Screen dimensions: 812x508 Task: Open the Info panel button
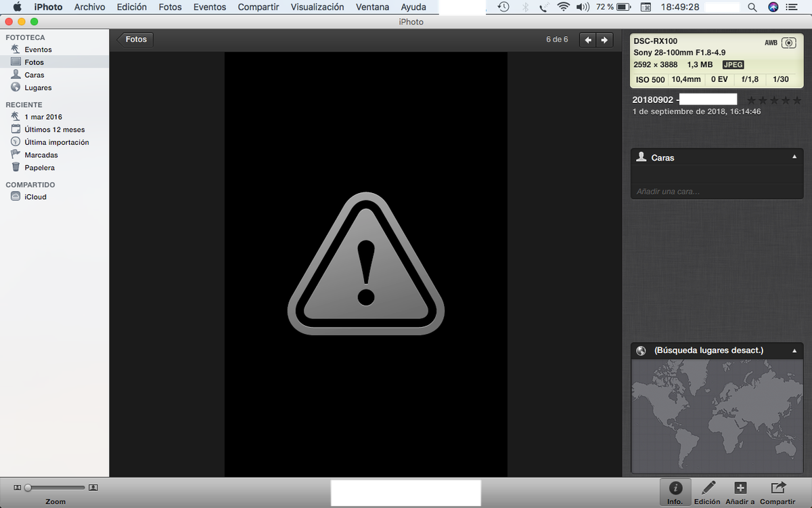coord(675,492)
